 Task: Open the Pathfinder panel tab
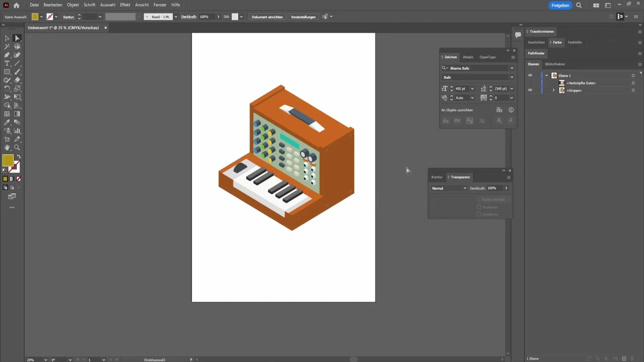tap(536, 53)
